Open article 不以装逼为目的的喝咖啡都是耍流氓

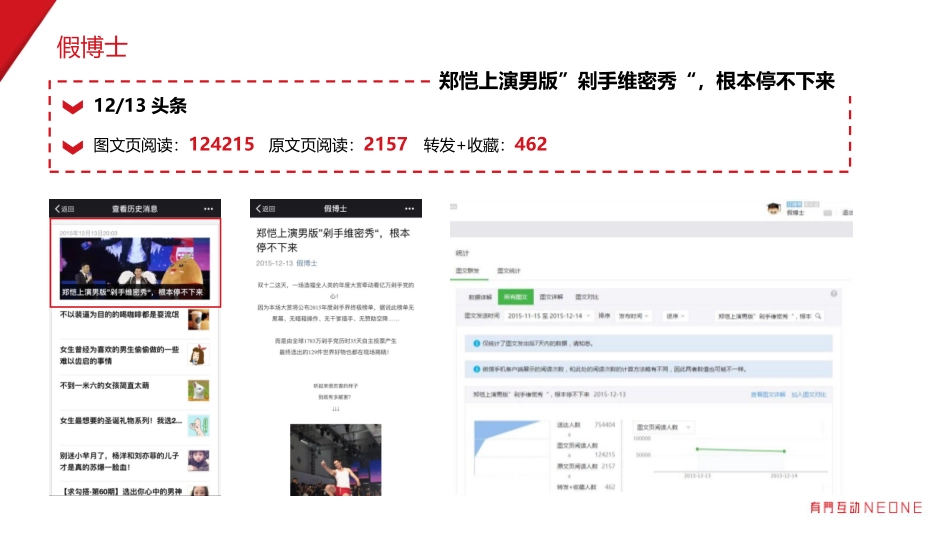(119, 315)
